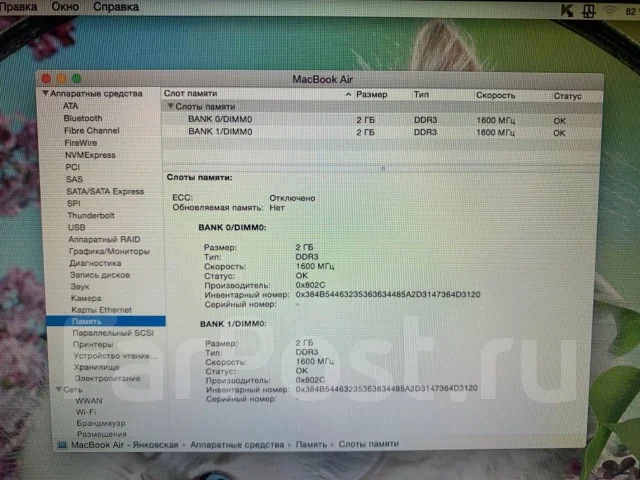
Task: Select Хранилище in the sidebar
Action: pos(97,367)
